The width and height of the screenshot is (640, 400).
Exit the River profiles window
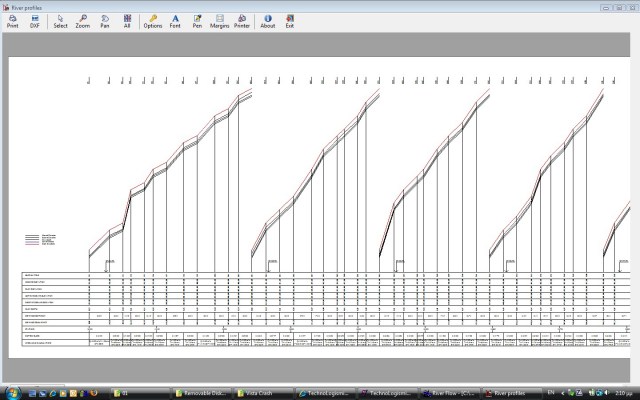tap(290, 21)
